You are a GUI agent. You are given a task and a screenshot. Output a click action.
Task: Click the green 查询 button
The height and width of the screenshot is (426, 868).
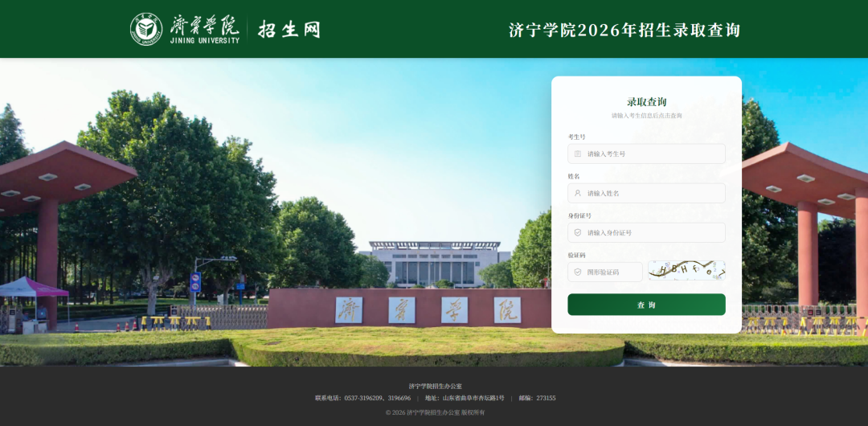[x=646, y=305]
